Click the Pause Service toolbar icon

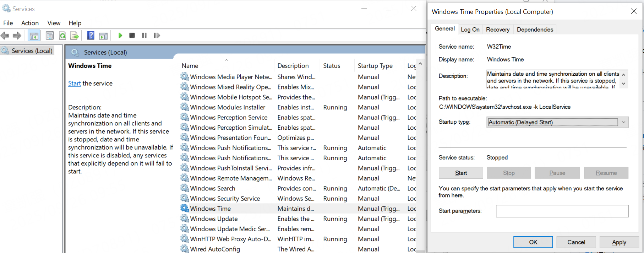[144, 36]
